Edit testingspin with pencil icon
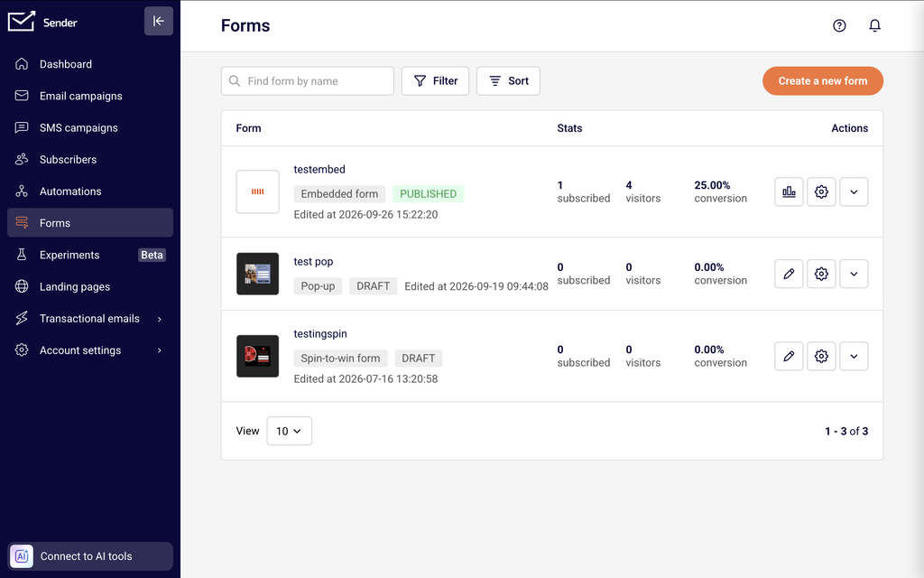Image resolution: width=924 pixels, height=578 pixels. click(789, 356)
